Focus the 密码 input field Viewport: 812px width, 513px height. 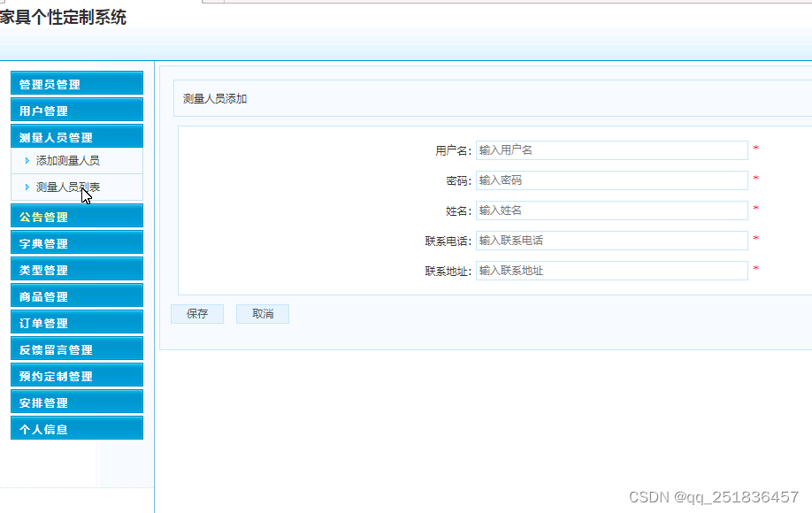click(x=611, y=180)
